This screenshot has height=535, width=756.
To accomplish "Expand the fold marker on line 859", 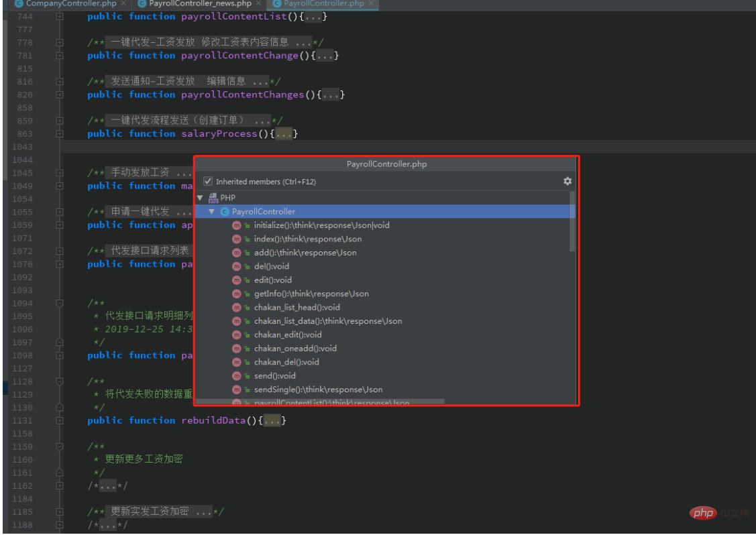I will [x=59, y=121].
